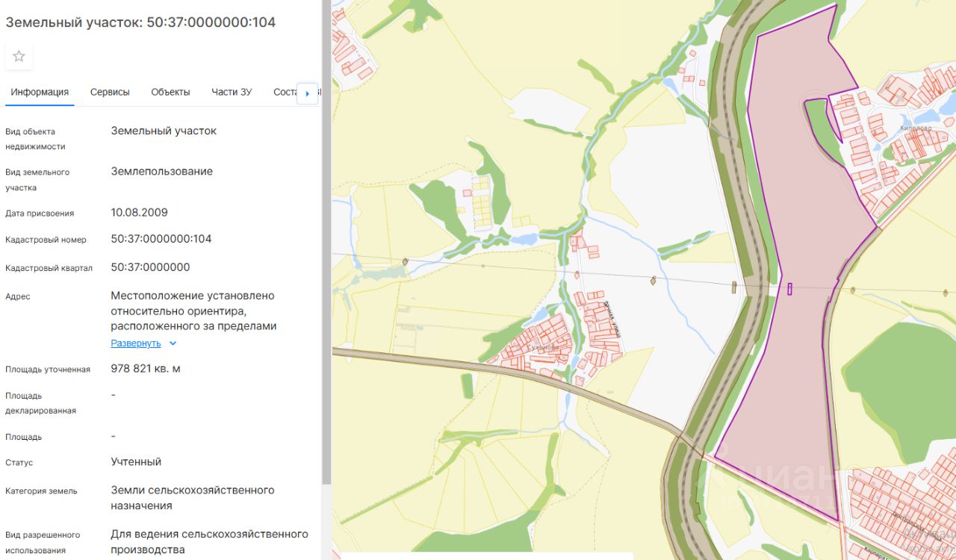Open the Информация tab
The width and height of the screenshot is (956, 560).
coord(40,92)
